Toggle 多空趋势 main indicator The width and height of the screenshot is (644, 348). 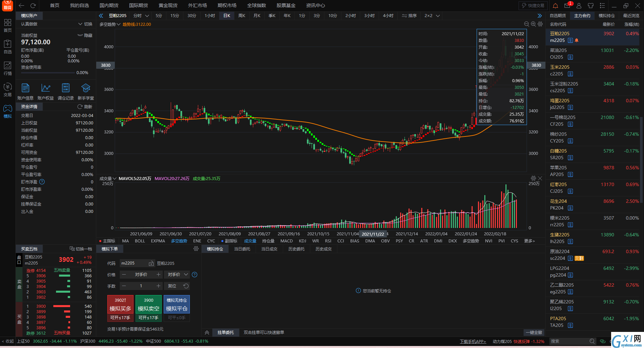179,241
